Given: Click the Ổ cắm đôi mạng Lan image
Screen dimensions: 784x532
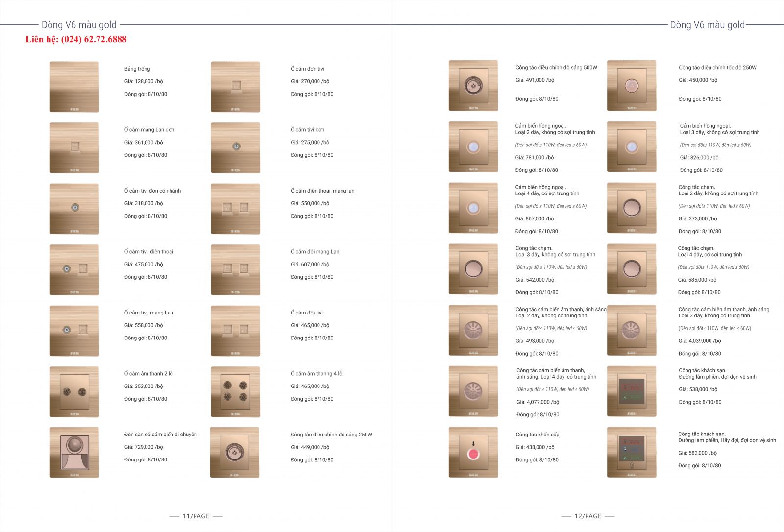Looking at the screenshot, I should click(235, 269).
